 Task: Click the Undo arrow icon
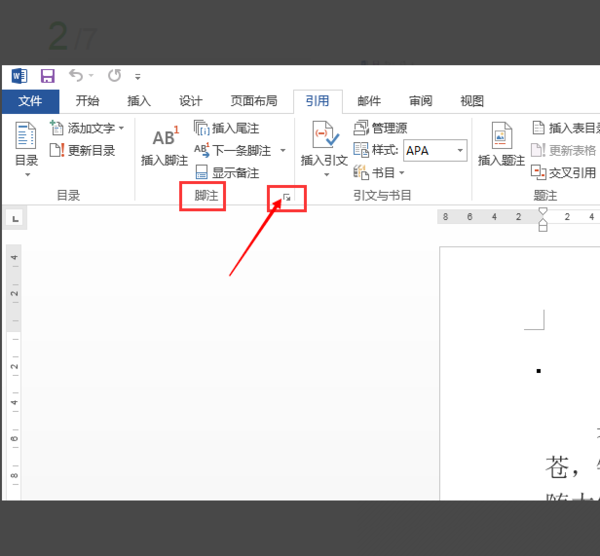coord(76,75)
